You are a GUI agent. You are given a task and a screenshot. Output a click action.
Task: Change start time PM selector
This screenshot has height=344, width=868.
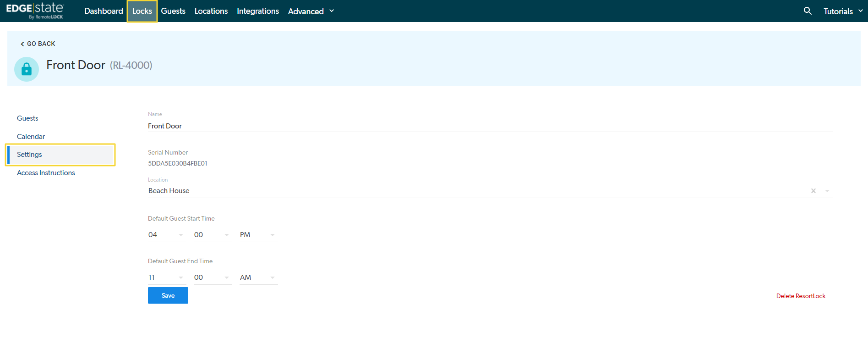pyautogui.click(x=258, y=235)
